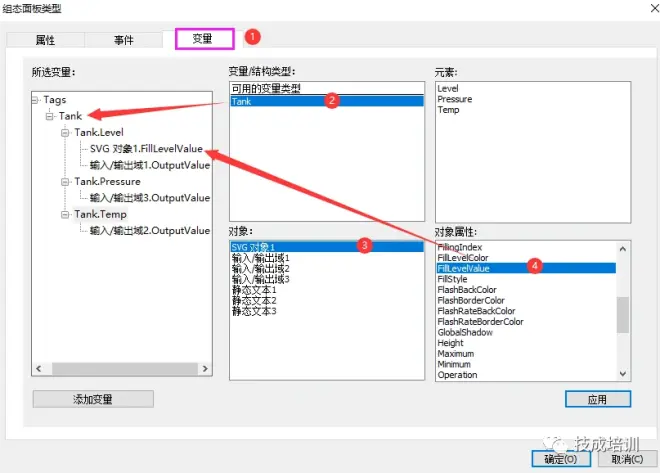Pick the FillStyle property
The image size is (660, 473).
tap(452, 279)
